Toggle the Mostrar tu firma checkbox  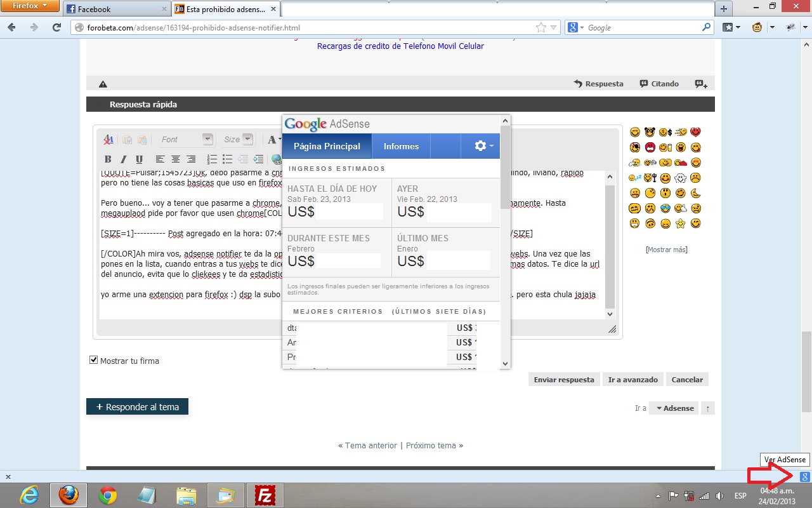point(94,361)
